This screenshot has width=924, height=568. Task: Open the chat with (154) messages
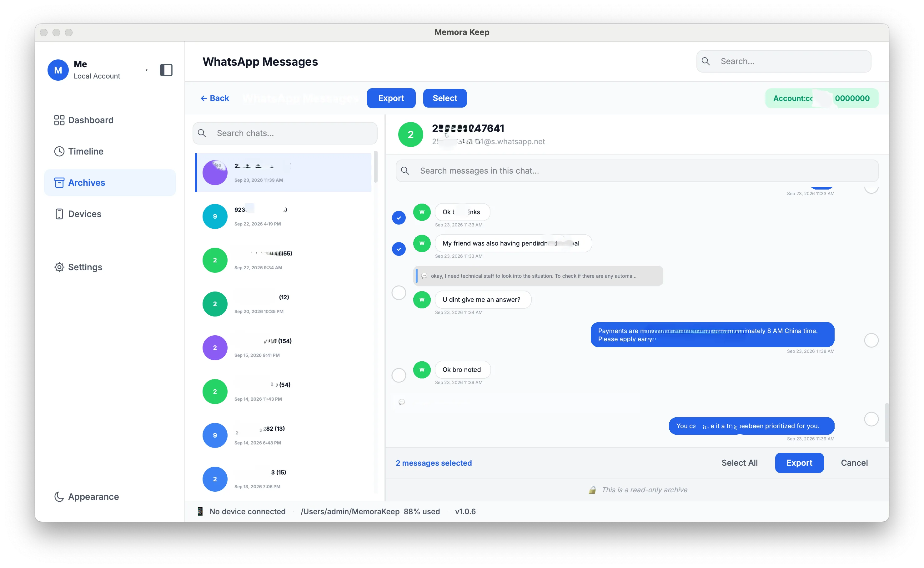(x=284, y=347)
